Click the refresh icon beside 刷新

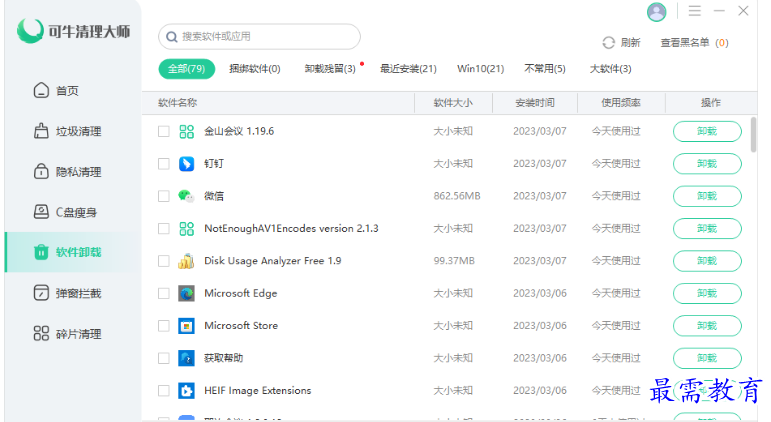tap(608, 43)
